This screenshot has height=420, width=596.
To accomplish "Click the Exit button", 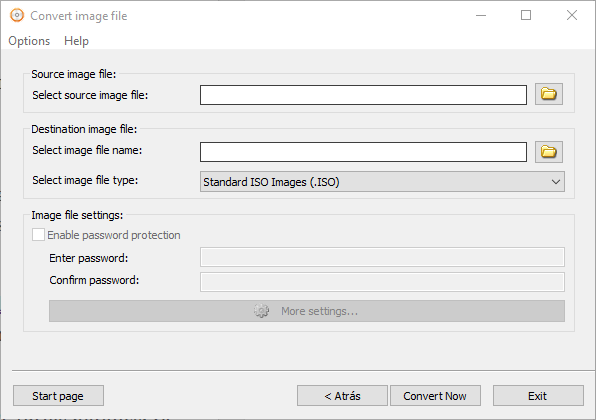I will (538, 396).
